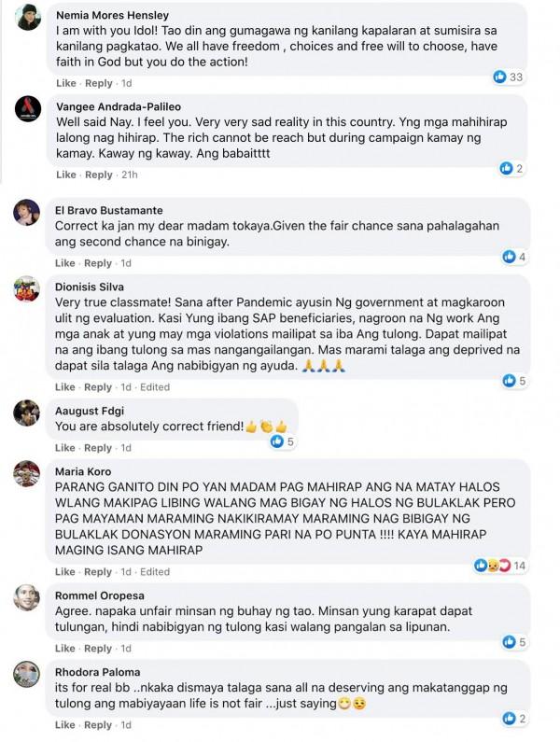This screenshot has width=560, height=742.
Task: Click Vangee Andrada-Palileo's avatar
Action: tap(28, 109)
